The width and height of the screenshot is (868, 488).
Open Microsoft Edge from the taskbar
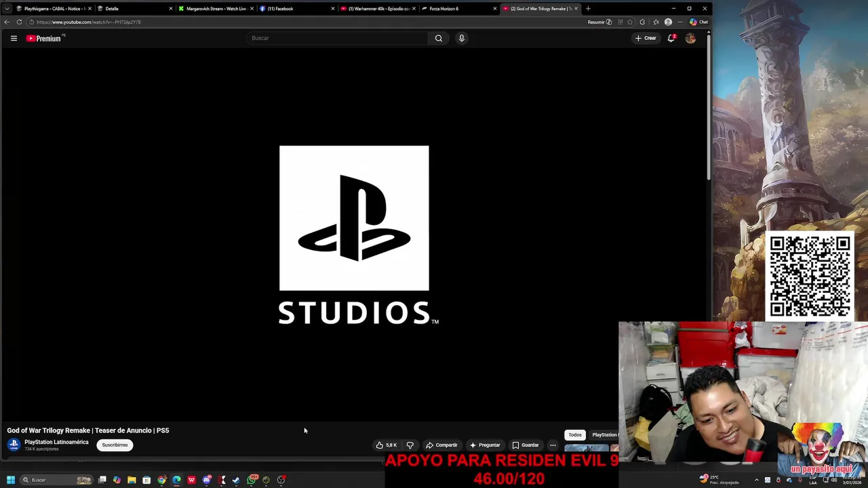[x=176, y=480]
